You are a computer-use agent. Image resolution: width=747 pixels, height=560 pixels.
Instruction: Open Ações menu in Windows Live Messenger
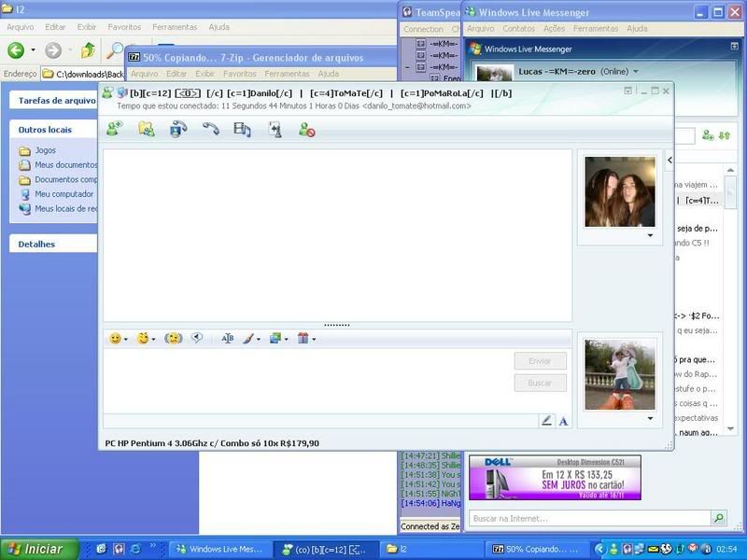tap(554, 29)
